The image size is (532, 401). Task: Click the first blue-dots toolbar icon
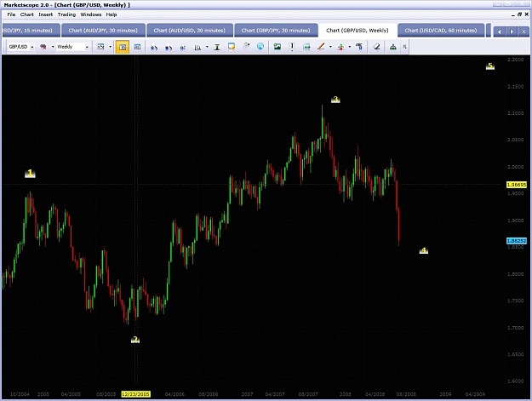(x=154, y=47)
